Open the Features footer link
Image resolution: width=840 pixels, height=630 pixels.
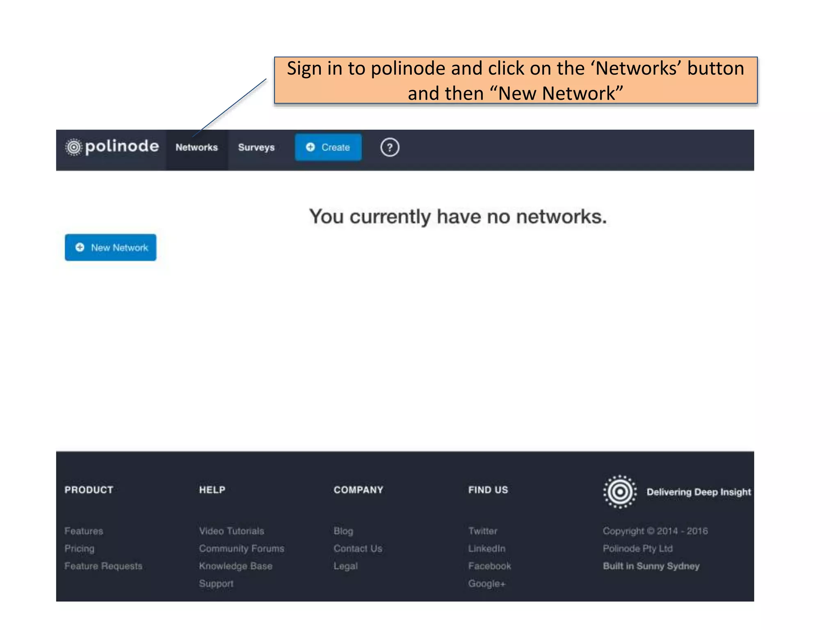84,531
